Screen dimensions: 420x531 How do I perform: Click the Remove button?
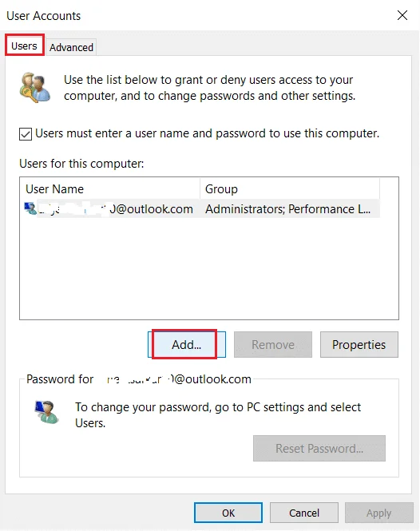(272, 344)
